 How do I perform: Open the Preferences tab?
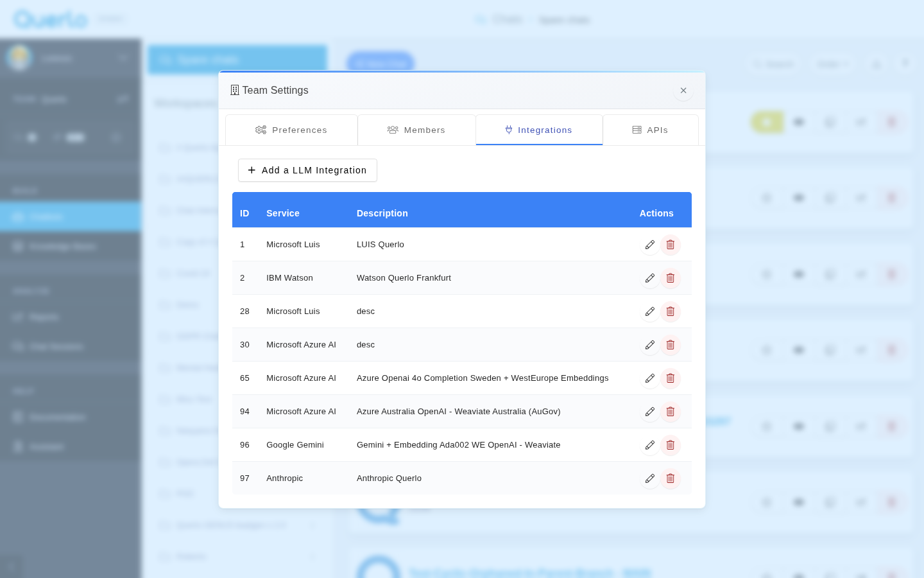tap(291, 130)
